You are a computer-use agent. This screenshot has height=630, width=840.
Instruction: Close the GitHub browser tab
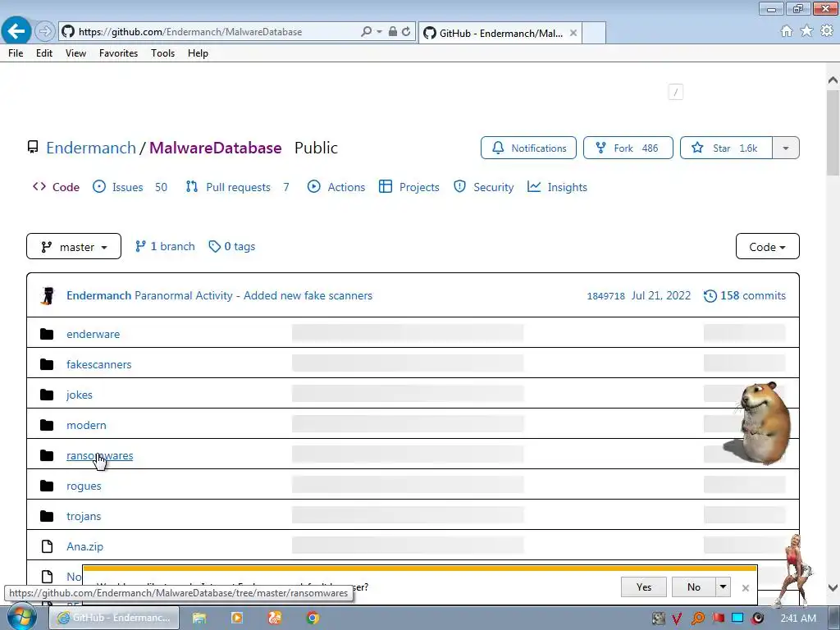point(573,33)
